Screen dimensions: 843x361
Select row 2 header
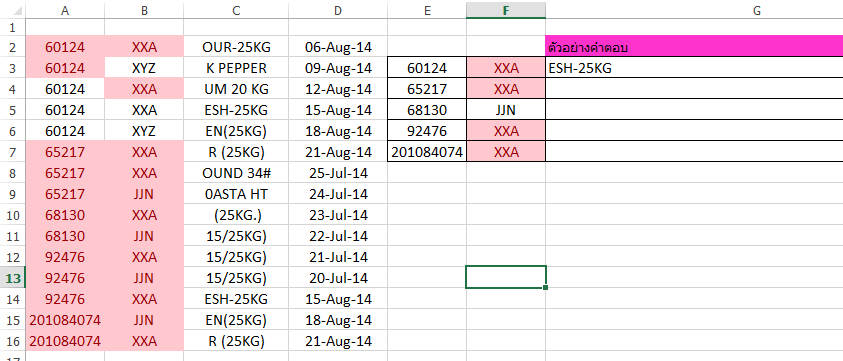point(12,47)
